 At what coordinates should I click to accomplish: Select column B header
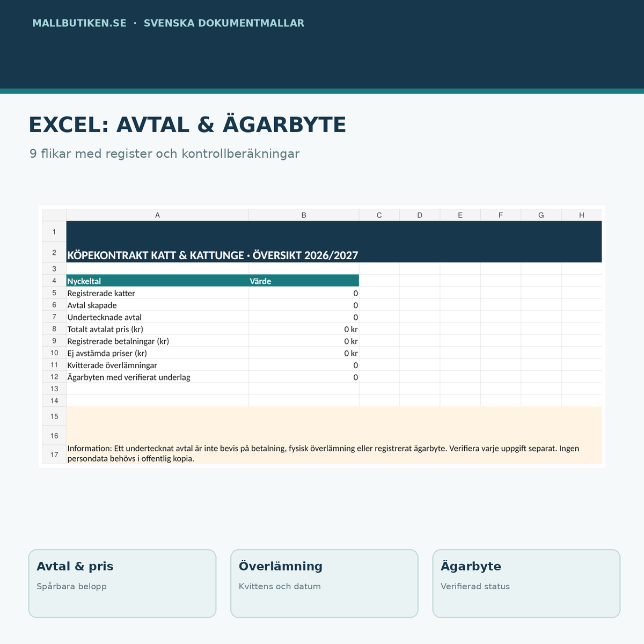(x=304, y=215)
